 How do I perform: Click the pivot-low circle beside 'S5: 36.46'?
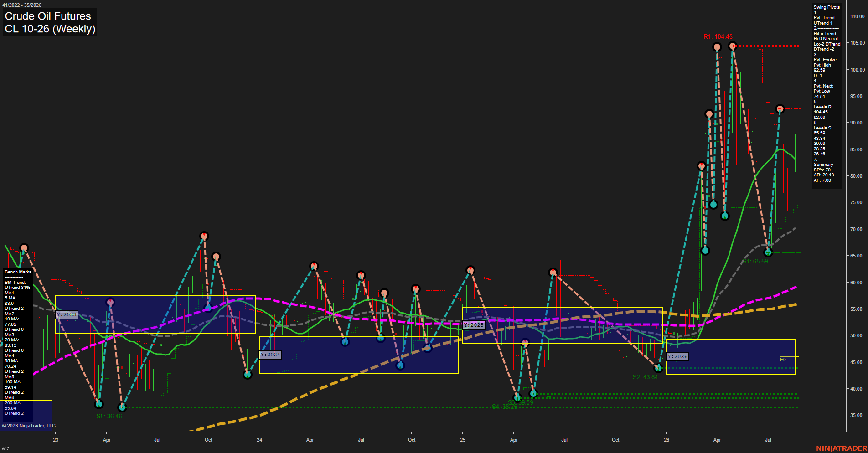[122, 407]
